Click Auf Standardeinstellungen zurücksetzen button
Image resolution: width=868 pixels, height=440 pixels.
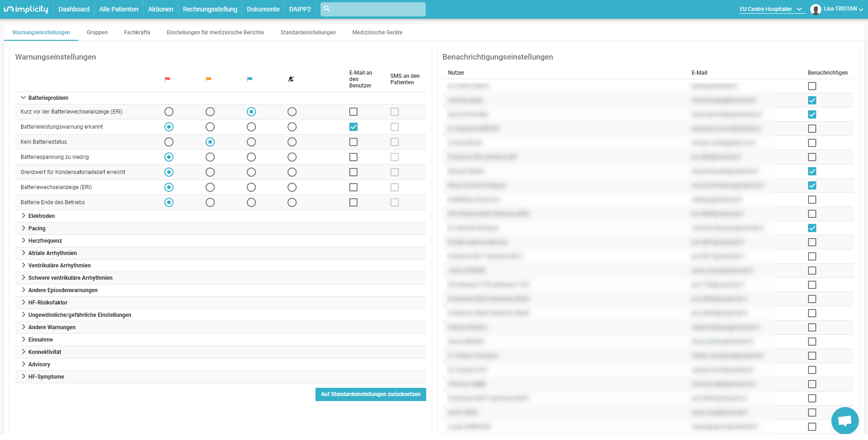click(371, 394)
